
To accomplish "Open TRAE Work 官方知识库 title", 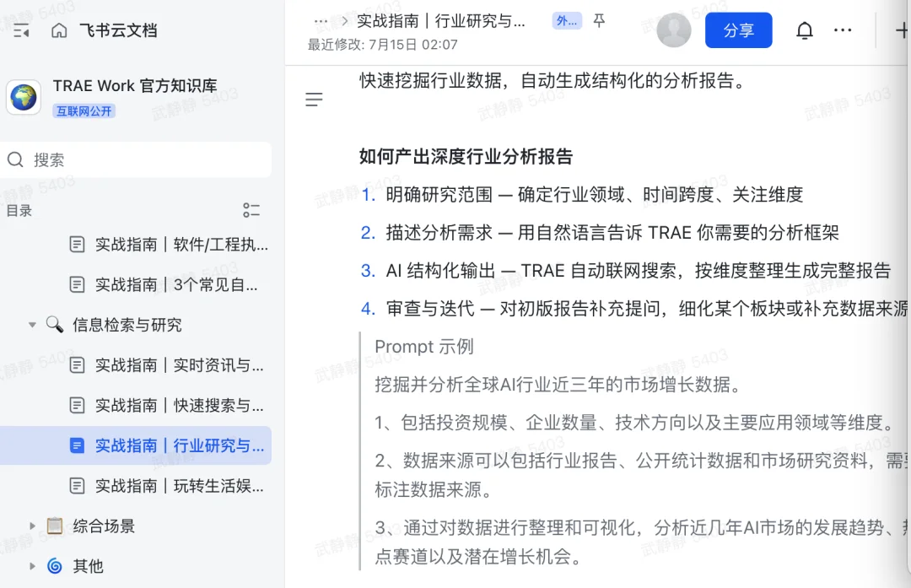I will (135, 85).
